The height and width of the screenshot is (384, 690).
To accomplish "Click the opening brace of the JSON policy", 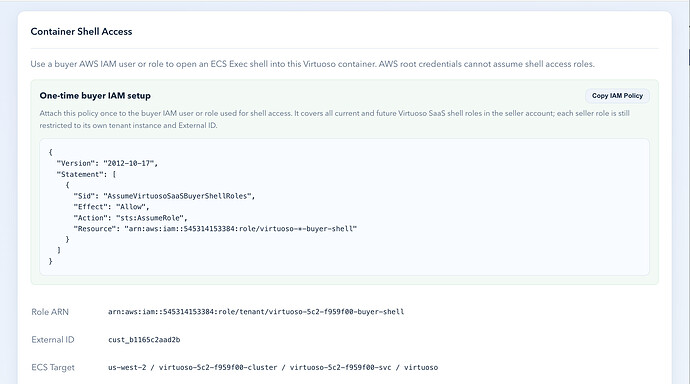I will [51, 152].
